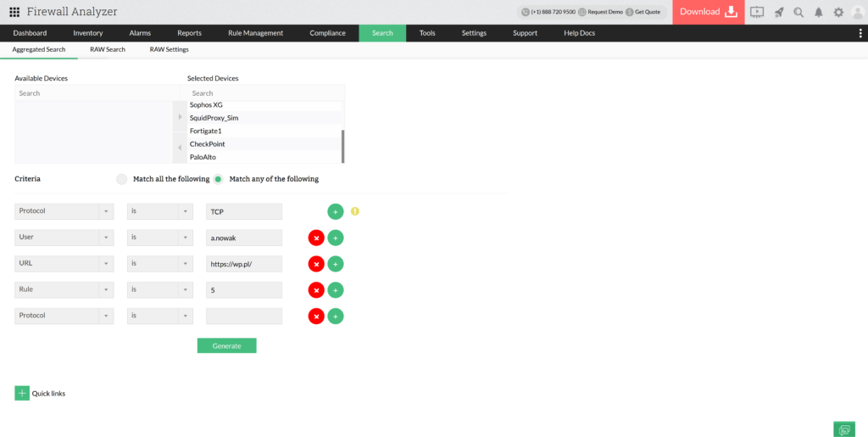Screen dimensions: 868x437
Task: Open the settings gear icon in header
Action: 838,12
